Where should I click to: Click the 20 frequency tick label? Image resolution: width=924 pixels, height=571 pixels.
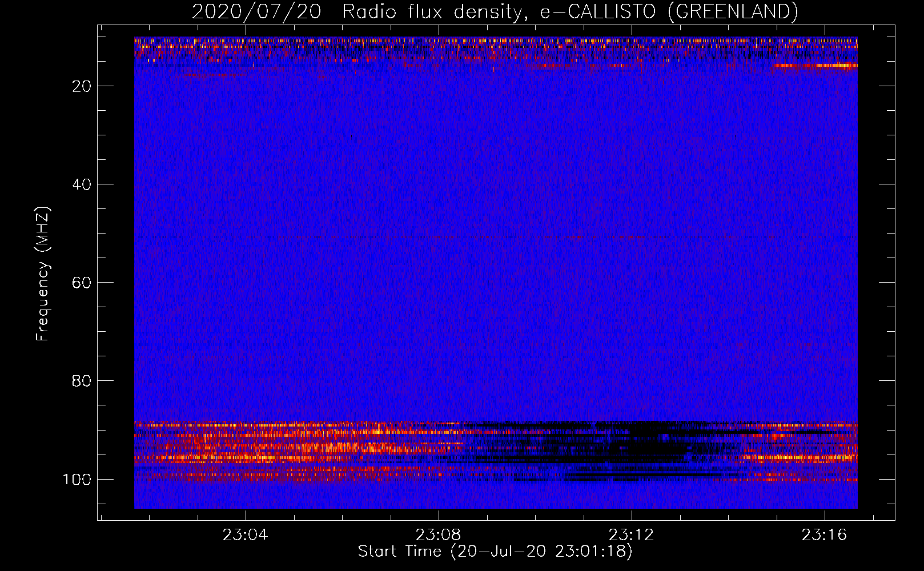coord(82,86)
